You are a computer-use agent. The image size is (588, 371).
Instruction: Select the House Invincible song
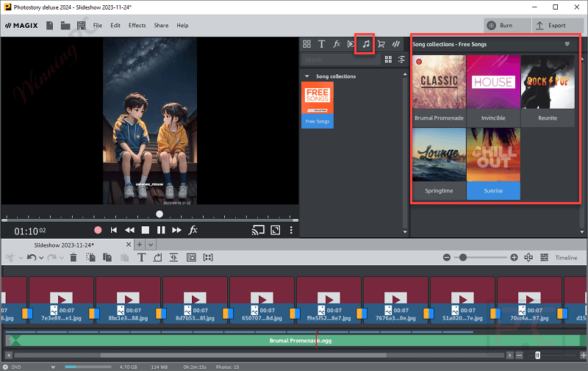(493, 91)
